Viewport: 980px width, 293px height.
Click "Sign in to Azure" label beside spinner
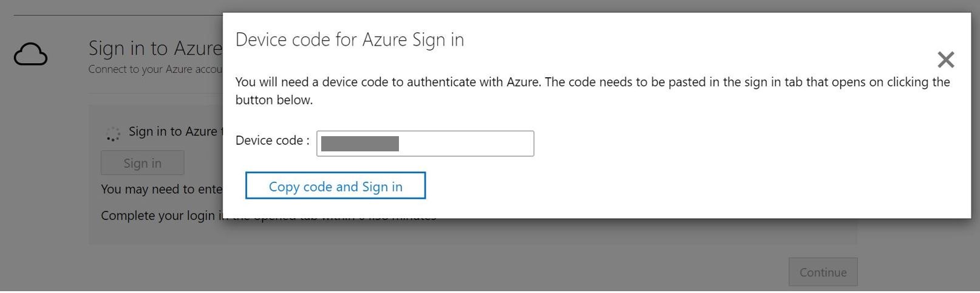point(172,131)
